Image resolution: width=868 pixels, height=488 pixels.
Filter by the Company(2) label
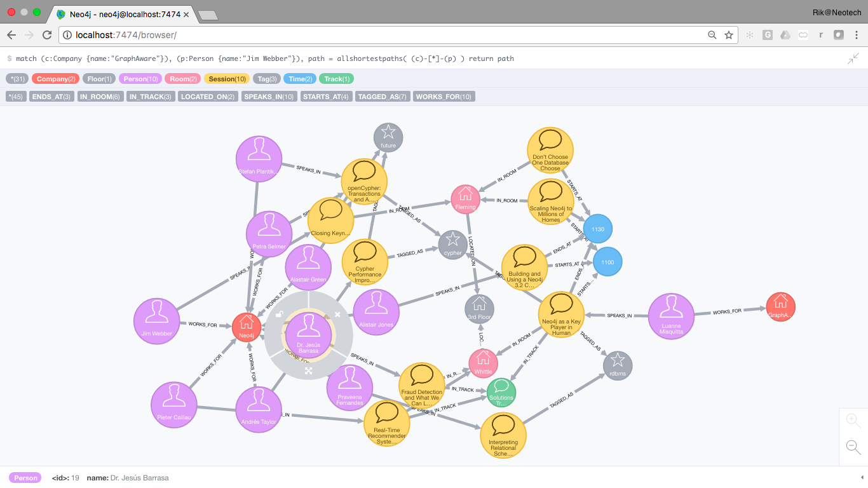point(56,79)
